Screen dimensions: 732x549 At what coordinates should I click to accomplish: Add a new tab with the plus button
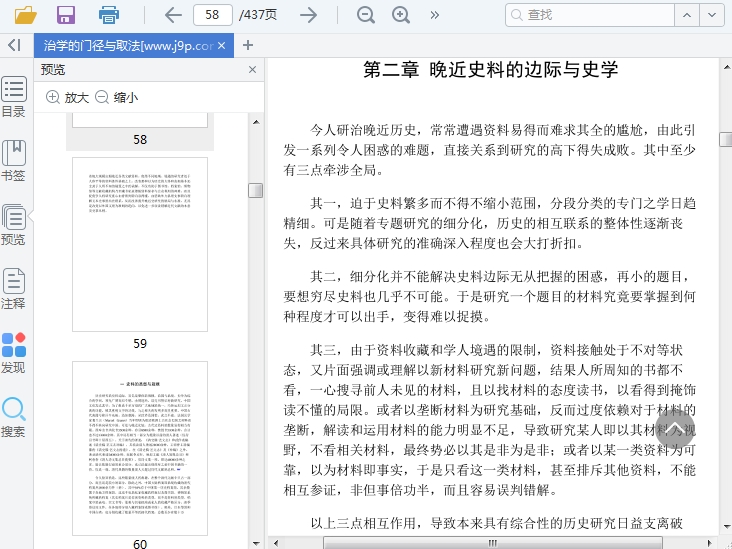(248, 45)
